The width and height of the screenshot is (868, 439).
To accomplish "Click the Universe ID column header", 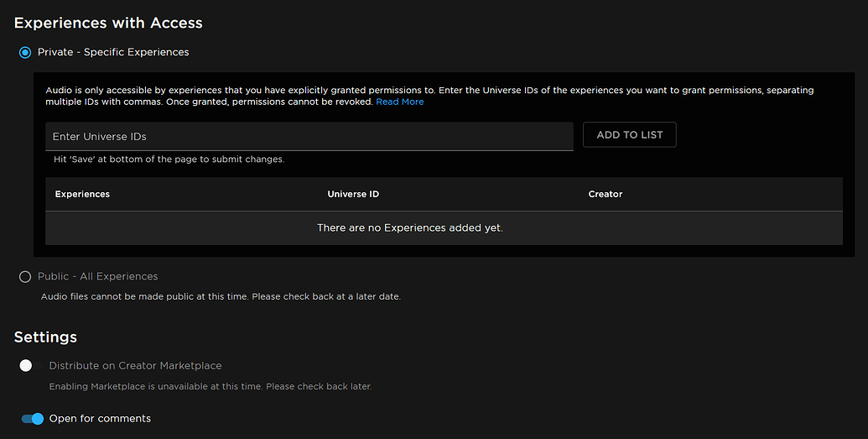I will click(353, 194).
